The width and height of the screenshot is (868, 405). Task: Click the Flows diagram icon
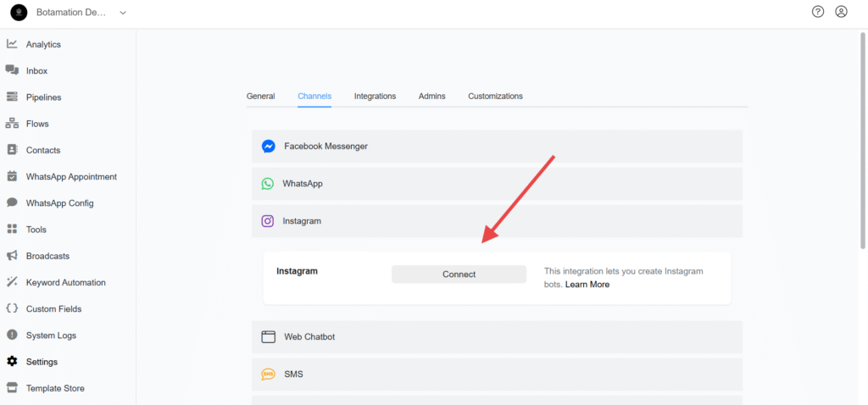pyautogui.click(x=12, y=124)
